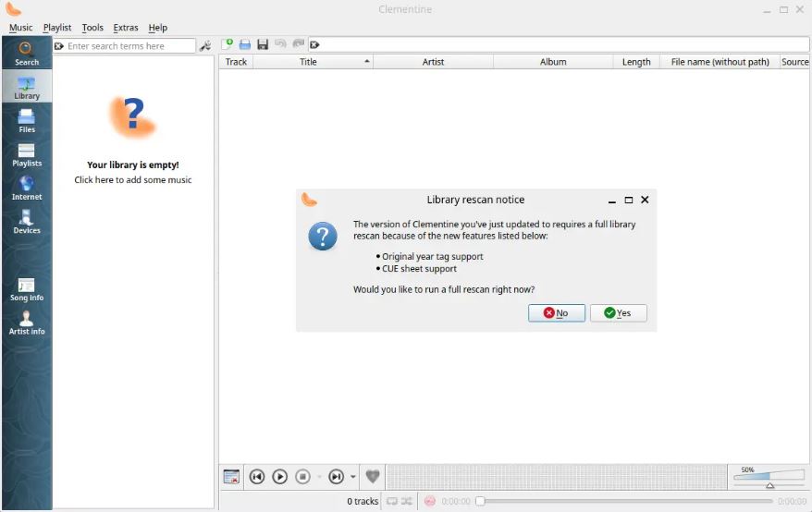This screenshot has width=812, height=512.
Task: Minimize the Library rescan notice dialog
Action: pyautogui.click(x=612, y=201)
